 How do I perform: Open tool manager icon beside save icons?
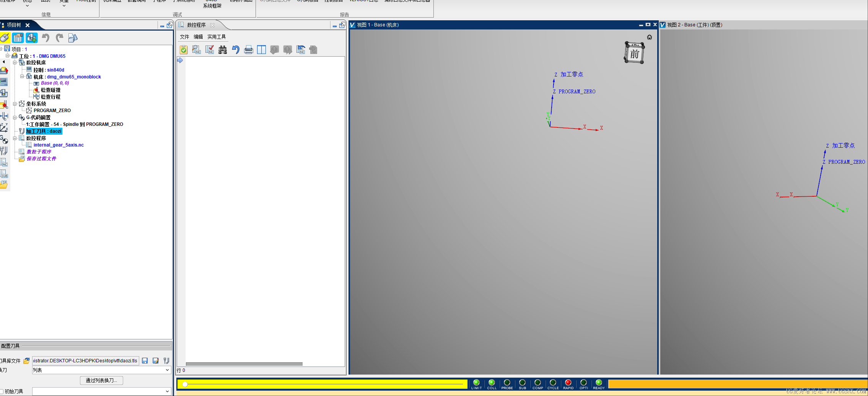tap(166, 361)
